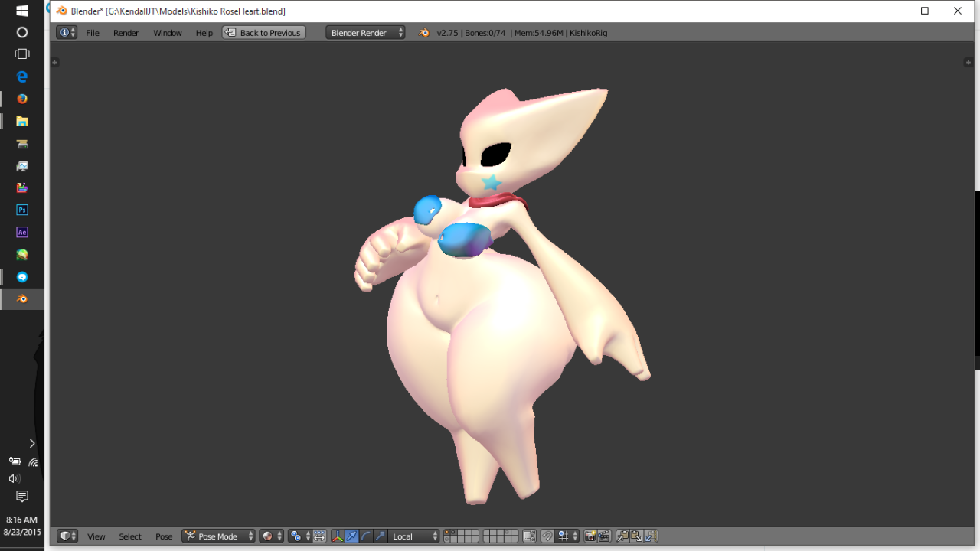Toggle the first scene layer button
Screen dimensions: 980x551
point(447,533)
